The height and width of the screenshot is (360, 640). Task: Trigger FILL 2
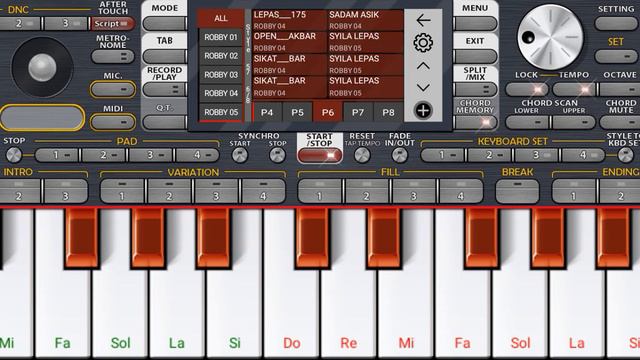coord(367,191)
